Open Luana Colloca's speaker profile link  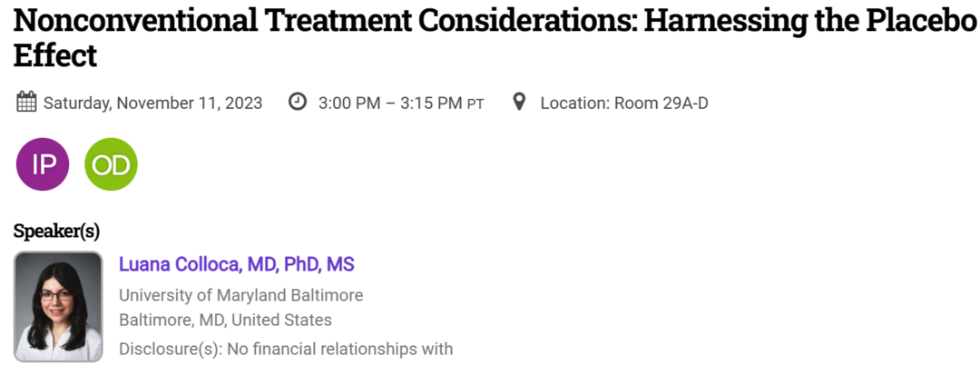(236, 265)
